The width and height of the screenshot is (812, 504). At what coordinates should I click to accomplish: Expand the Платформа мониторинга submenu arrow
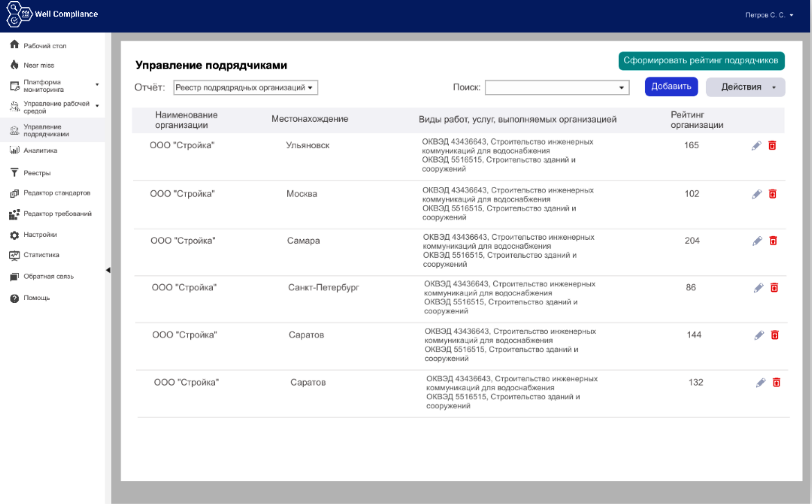coord(97,85)
